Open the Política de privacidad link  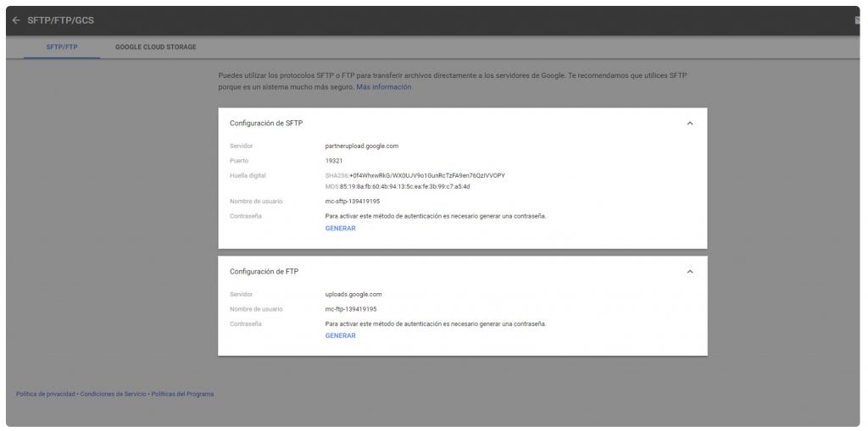coord(46,394)
